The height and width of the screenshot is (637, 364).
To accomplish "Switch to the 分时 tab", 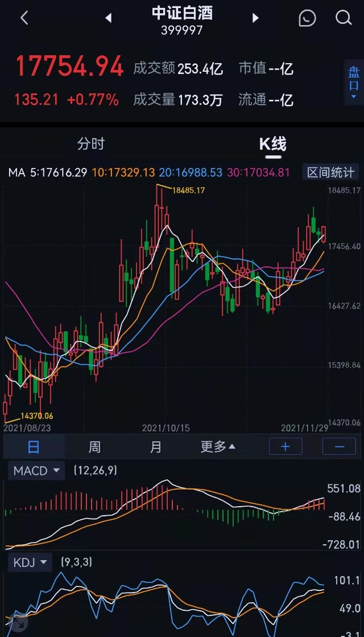I will pyautogui.click(x=91, y=144).
